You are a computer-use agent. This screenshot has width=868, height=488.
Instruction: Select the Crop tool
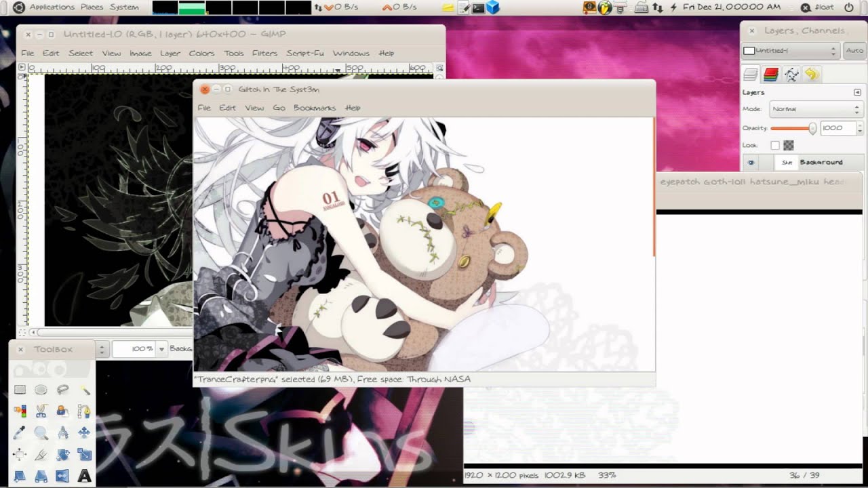(x=41, y=454)
